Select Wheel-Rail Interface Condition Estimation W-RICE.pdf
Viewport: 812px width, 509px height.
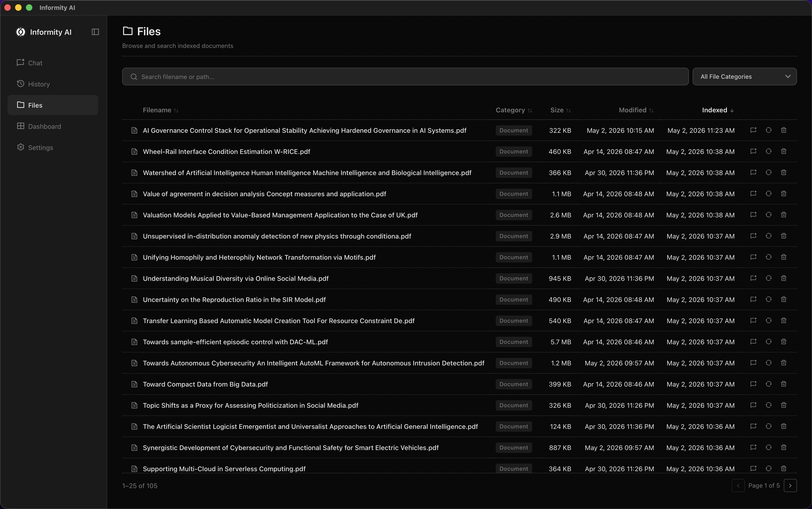point(226,152)
